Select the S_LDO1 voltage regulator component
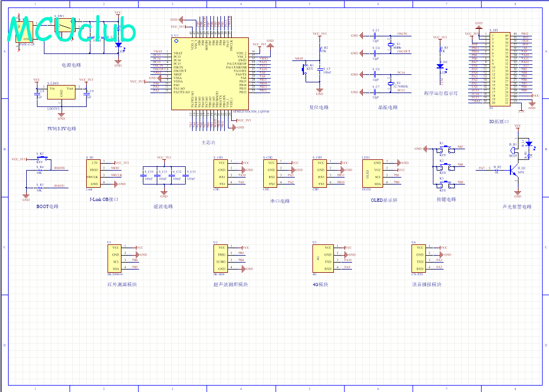Screen dimensions: 549x392 pyautogui.click(x=62, y=92)
